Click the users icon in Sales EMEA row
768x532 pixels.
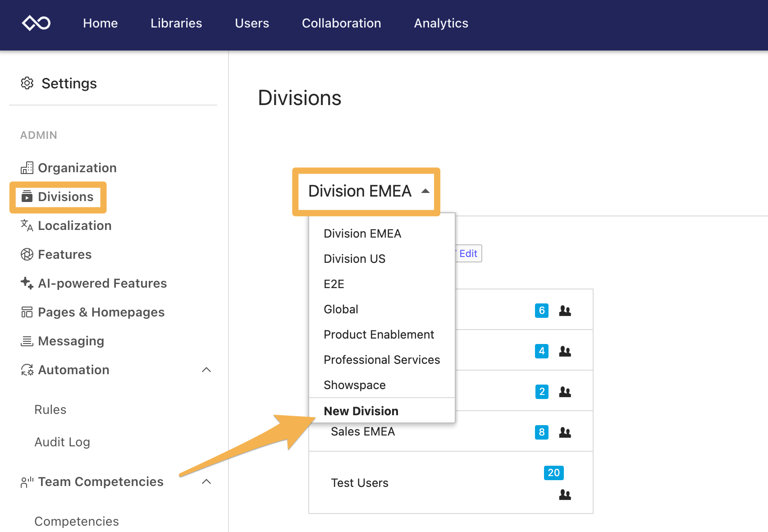click(565, 432)
